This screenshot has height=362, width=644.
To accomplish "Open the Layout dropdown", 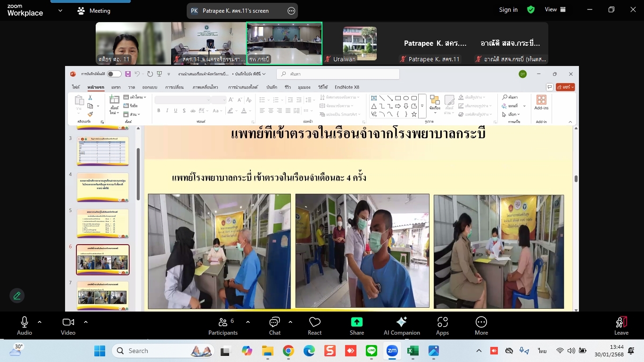I will [134, 98].
